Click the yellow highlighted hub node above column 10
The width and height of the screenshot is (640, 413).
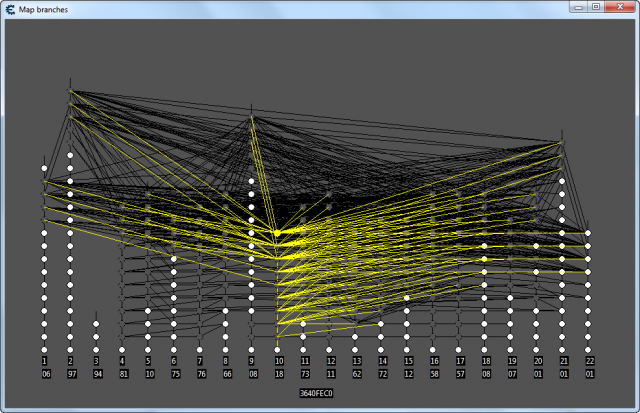point(277,233)
